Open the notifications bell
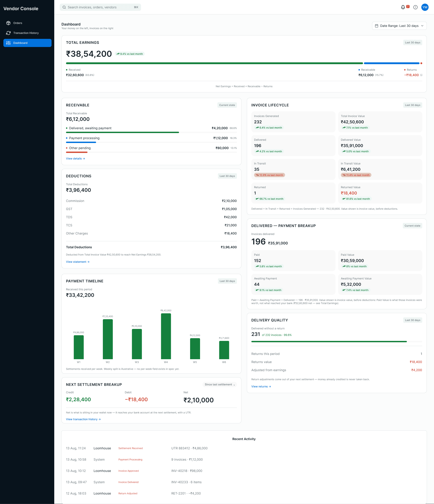This screenshot has height=504, width=434. (x=403, y=7)
